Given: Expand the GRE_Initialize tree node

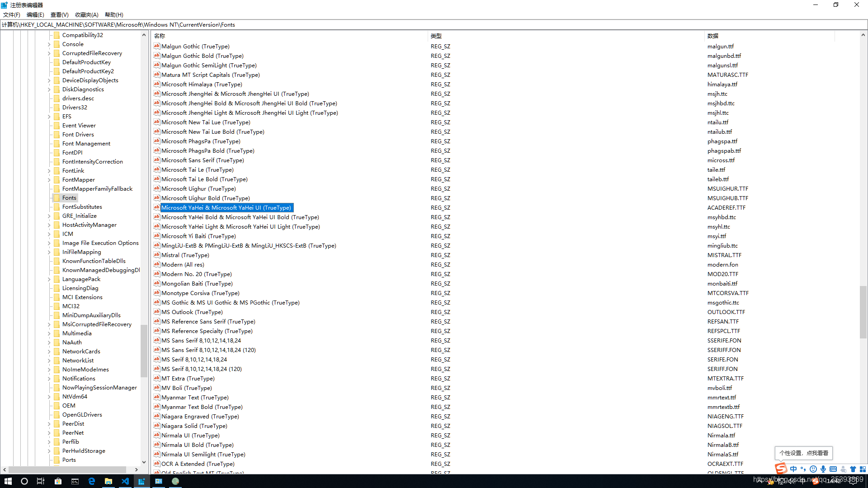Looking at the screenshot, I should [49, 216].
